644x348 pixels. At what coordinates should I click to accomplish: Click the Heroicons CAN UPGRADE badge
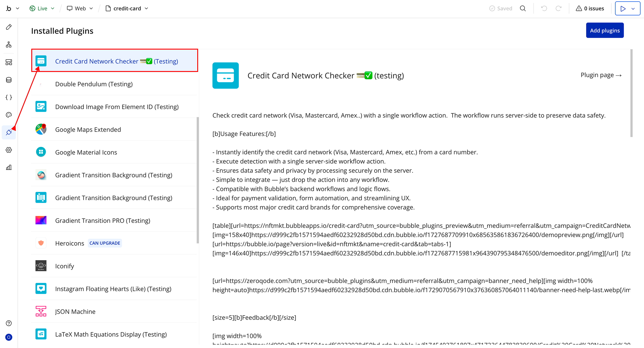(x=105, y=243)
